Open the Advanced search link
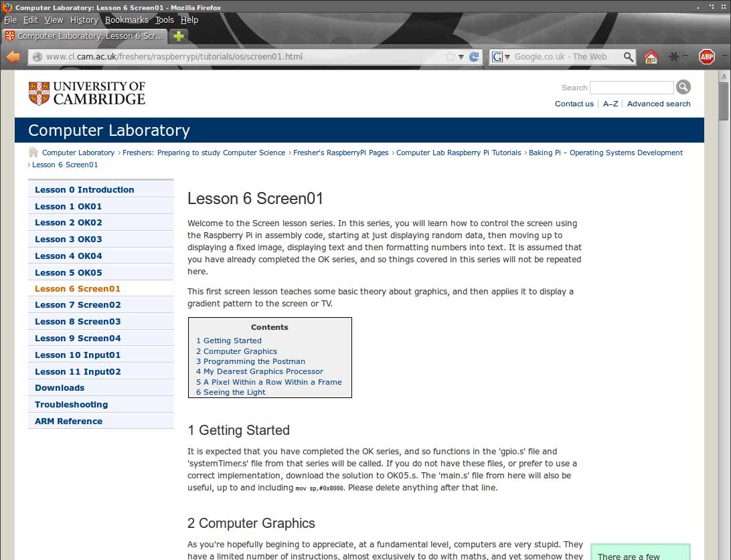This screenshot has width=731, height=560. tap(658, 104)
